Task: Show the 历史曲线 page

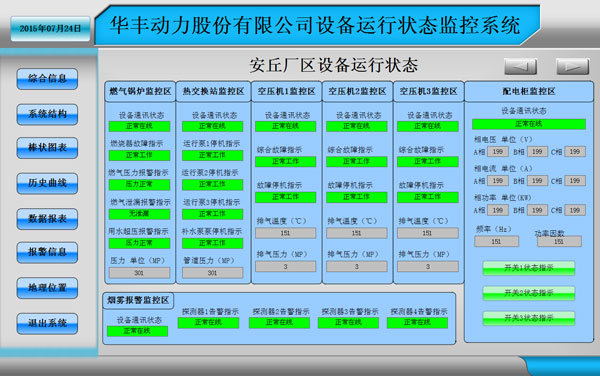Action: [47, 184]
